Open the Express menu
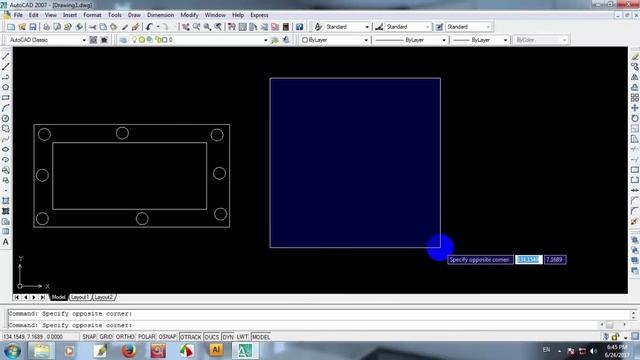This screenshot has width=640, height=360. tap(259, 15)
